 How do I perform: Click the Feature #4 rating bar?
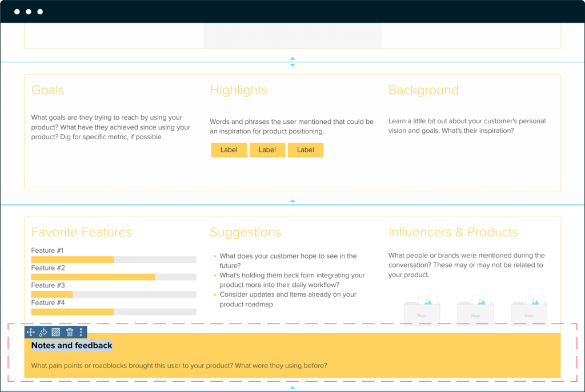(114, 312)
